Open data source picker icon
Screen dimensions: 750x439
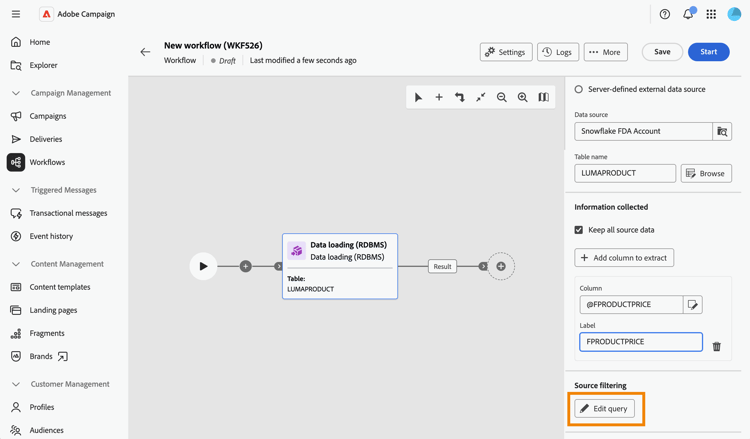point(722,131)
